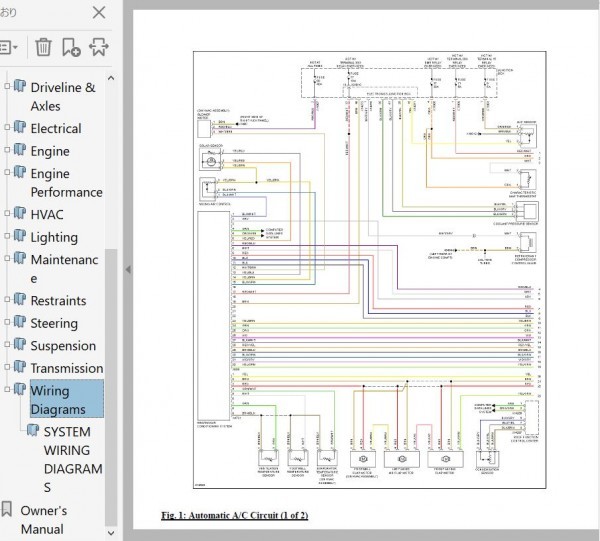
Task: Click the bookmarks scrollbar up arrow
Action: coord(111,78)
